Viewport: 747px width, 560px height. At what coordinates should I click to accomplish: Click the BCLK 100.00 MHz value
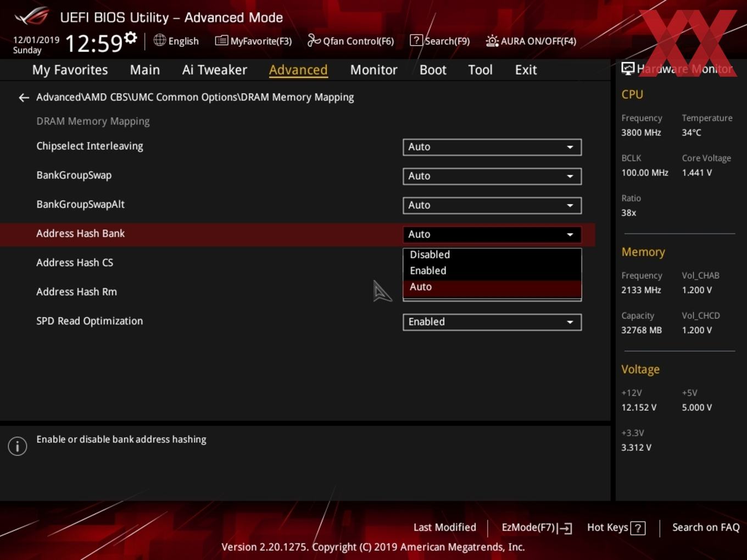[x=645, y=173]
